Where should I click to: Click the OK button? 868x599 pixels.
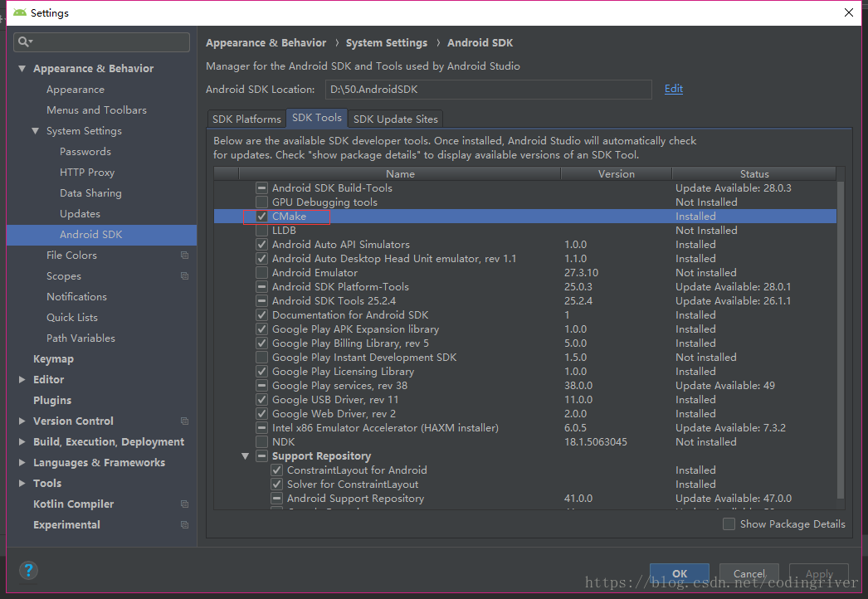680,573
